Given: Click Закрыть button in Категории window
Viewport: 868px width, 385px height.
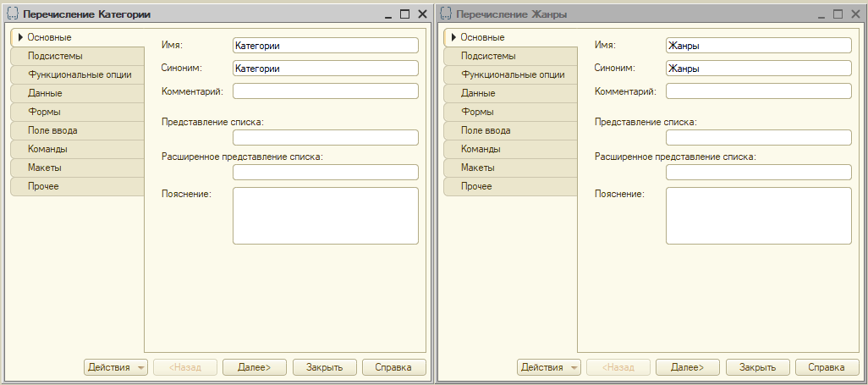Looking at the screenshot, I should click(x=324, y=367).
